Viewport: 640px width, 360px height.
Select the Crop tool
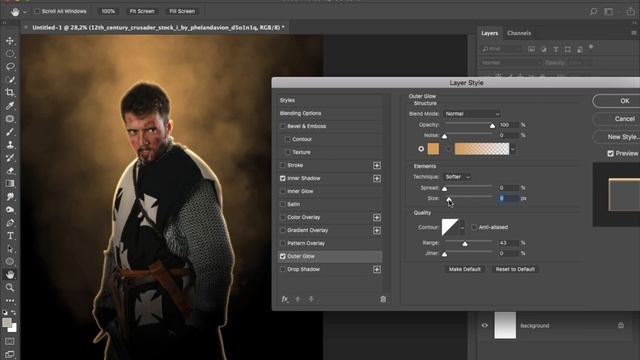tap(10, 93)
